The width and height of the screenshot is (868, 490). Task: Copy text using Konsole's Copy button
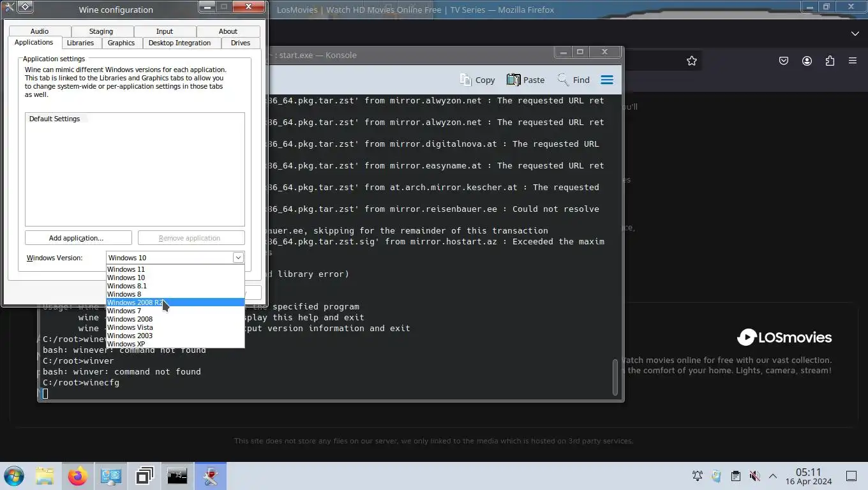477,80
